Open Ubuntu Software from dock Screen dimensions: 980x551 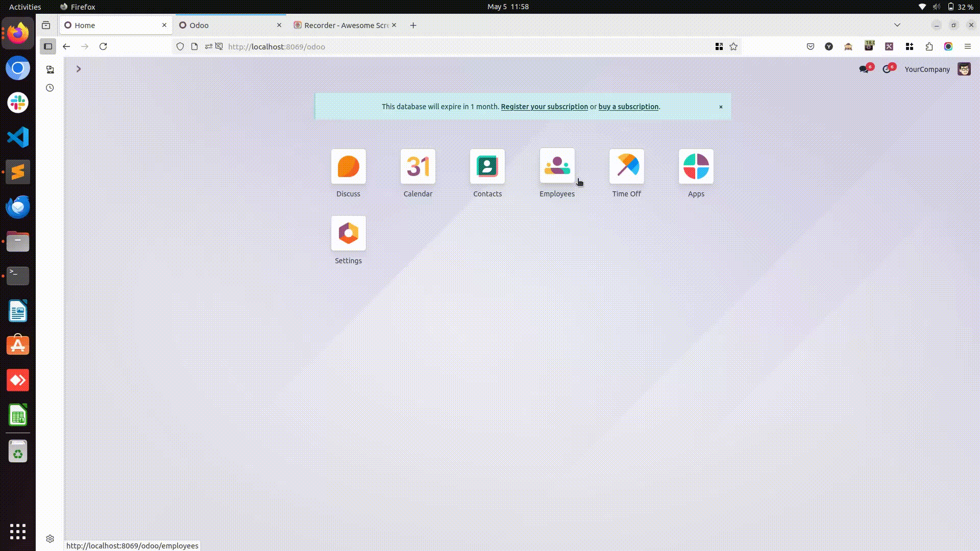(x=18, y=345)
